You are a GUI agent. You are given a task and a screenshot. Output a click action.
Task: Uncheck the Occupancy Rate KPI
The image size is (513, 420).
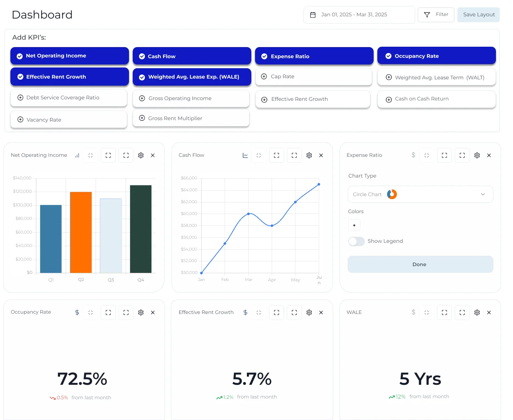(x=436, y=56)
